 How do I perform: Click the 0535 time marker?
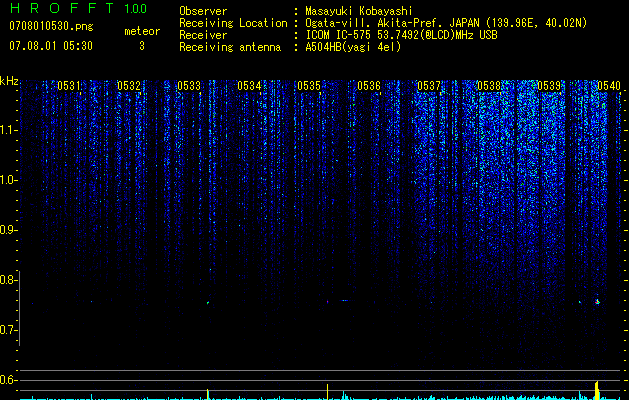pyautogui.click(x=309, y=86)
